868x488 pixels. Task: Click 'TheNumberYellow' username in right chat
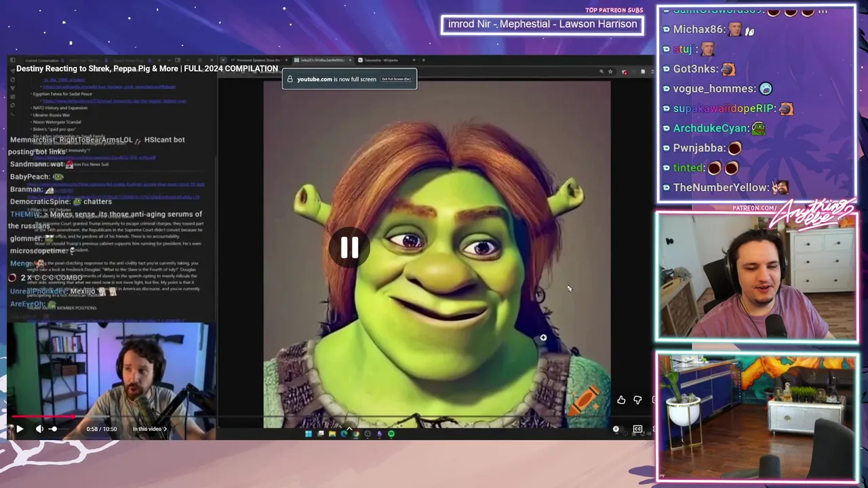coord(721,187)
